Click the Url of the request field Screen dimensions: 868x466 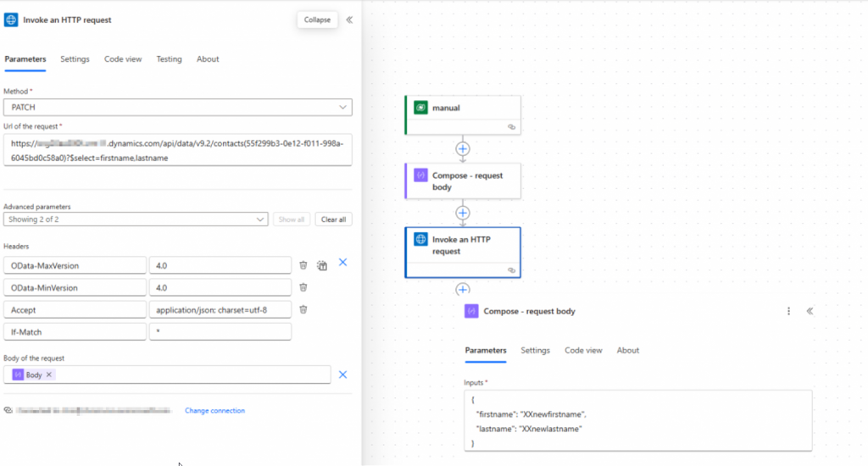(x=177, y=150)
